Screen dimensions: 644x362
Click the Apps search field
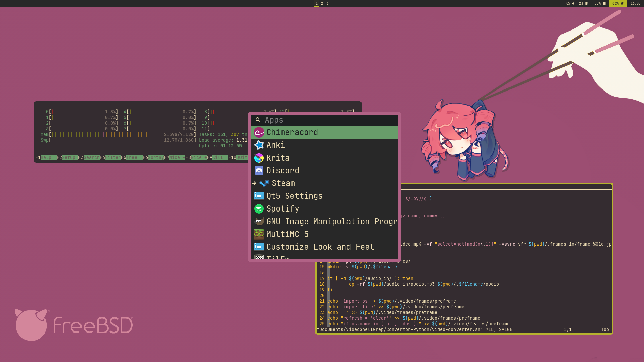329,120
